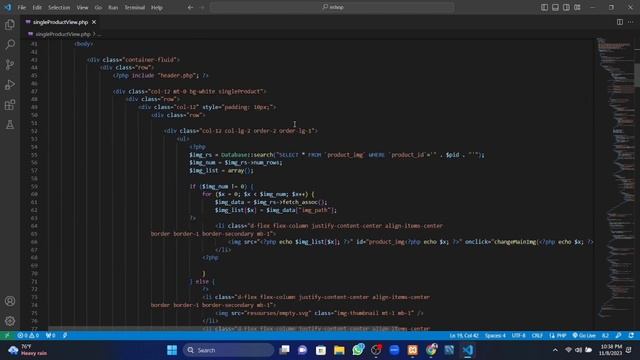Screen dimensions: 640x360
Task: Open the Heavy rain weather widget
Action: coord(28,350)
